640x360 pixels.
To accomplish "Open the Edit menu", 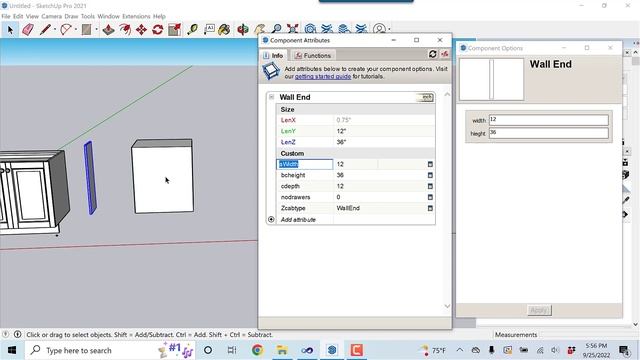I will 18,16.
